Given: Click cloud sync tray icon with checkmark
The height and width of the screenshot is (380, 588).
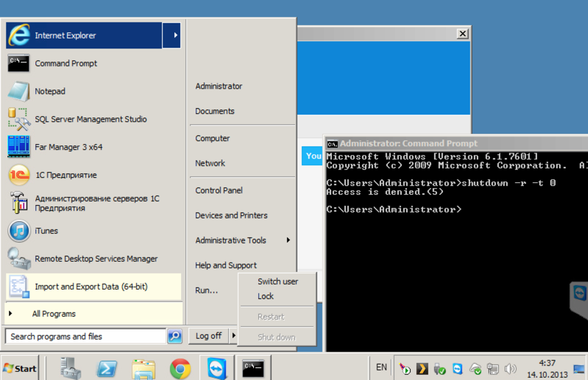Looking at the screenshot, I should click(475, 369).
